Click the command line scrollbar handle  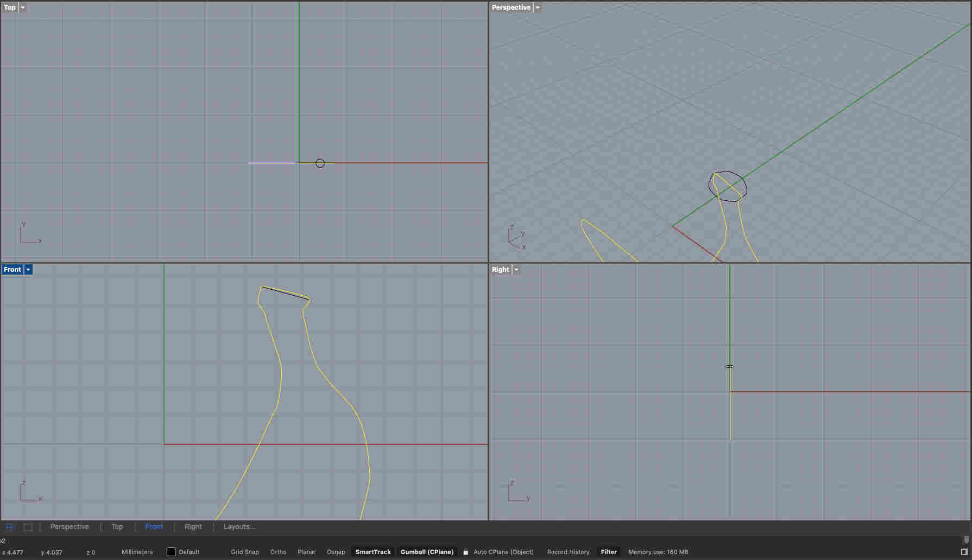(966, 539)
